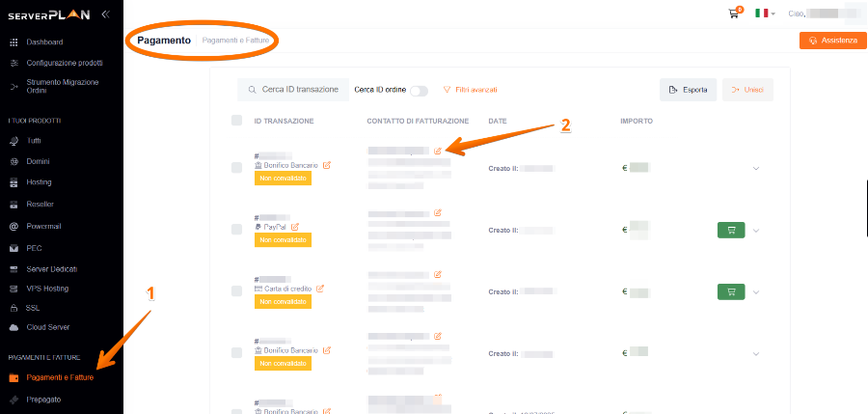
Task: Check the select-all checkbox in table header
Action: (x=236, y=121)
